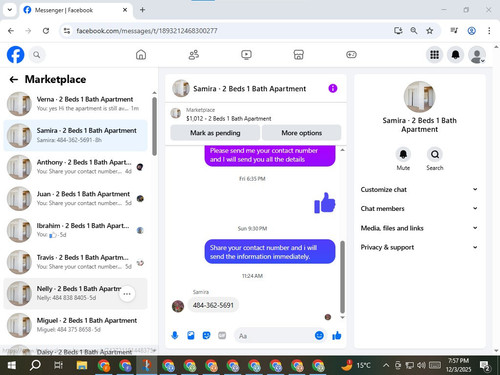Close the Messenger | Facebook tab
This screenshot has width=500, height=375.
tap(125, 10)
